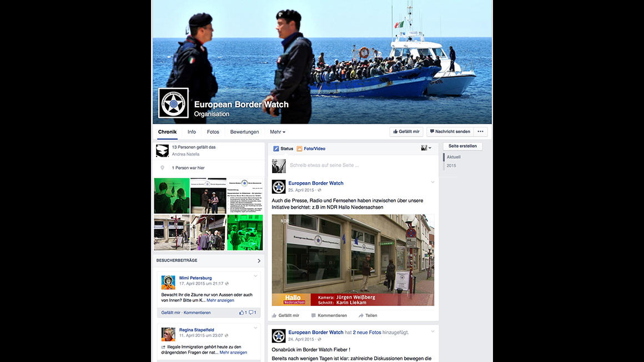This screenshot has width=644, height=362.
Task: Open the 24. April post author avatar
Action: point(279,336)
